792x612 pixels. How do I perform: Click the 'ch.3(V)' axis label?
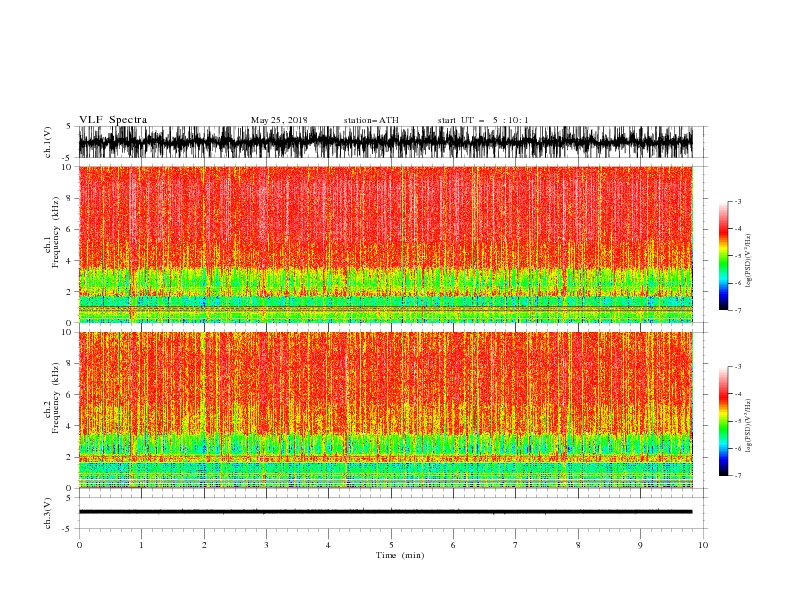tap(48, 513)
